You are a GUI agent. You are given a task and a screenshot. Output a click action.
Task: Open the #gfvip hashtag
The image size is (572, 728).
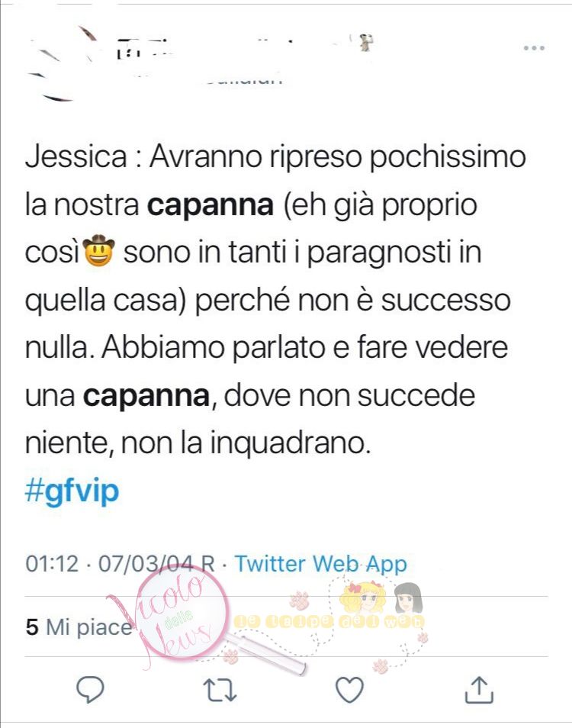tap(72, 491)
